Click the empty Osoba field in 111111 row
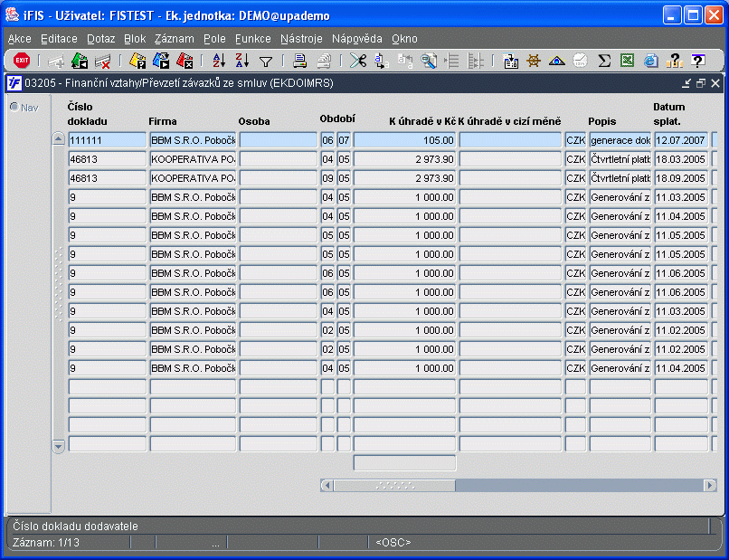The height and width of the screenshot is (560, 729). pos(279,140)
